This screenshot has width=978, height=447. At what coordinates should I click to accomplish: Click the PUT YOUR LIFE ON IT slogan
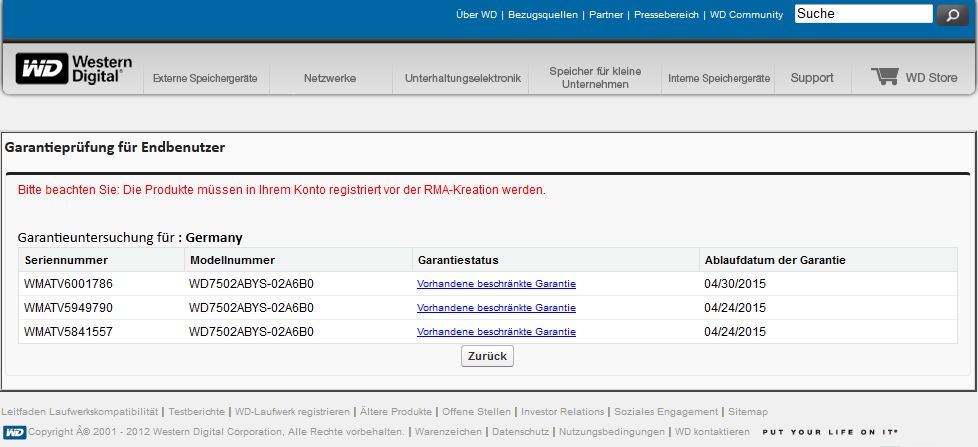point(830,432)
